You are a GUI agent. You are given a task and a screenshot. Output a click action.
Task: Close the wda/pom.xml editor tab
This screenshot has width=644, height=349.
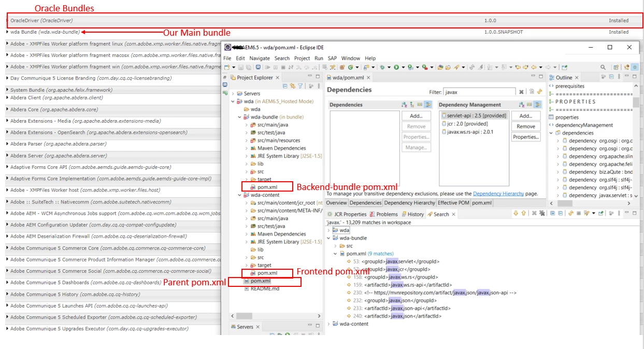point(368,78)
